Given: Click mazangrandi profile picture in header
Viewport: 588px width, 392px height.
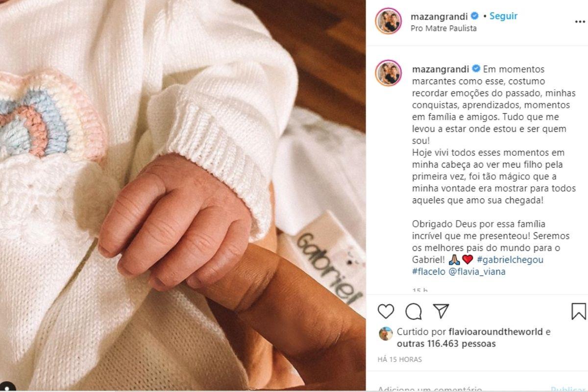Looking at the screenshot, I should (x=389, y=21).
